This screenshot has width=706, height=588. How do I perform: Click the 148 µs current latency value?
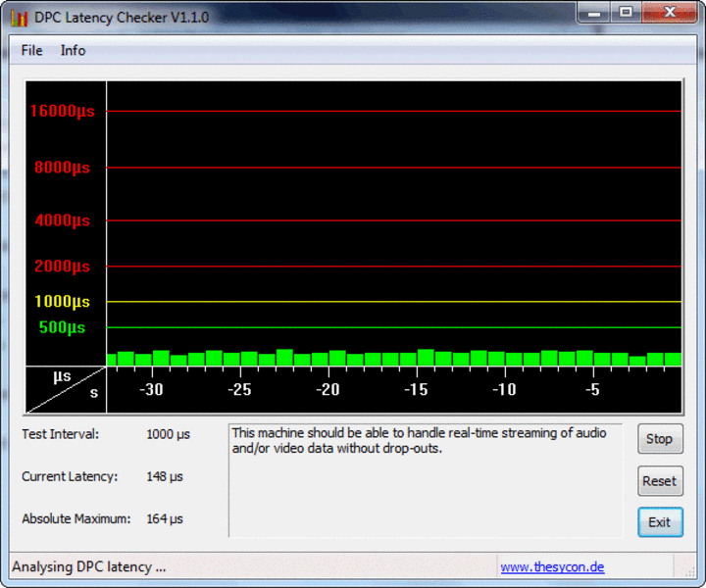[165, 477]
